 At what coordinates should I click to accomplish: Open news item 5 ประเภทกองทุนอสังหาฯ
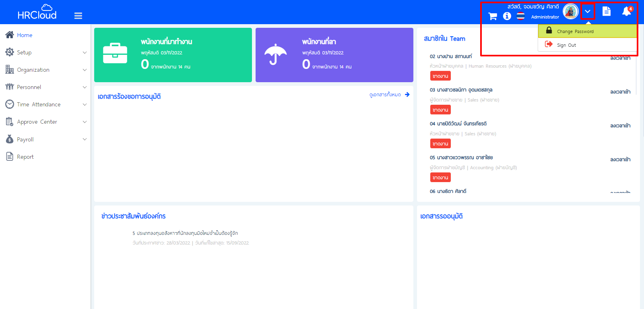(185, 233)
